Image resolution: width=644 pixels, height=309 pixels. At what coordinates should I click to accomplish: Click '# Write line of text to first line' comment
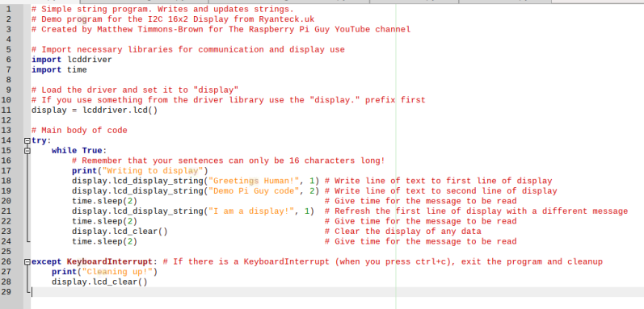[x=438, y=181]
